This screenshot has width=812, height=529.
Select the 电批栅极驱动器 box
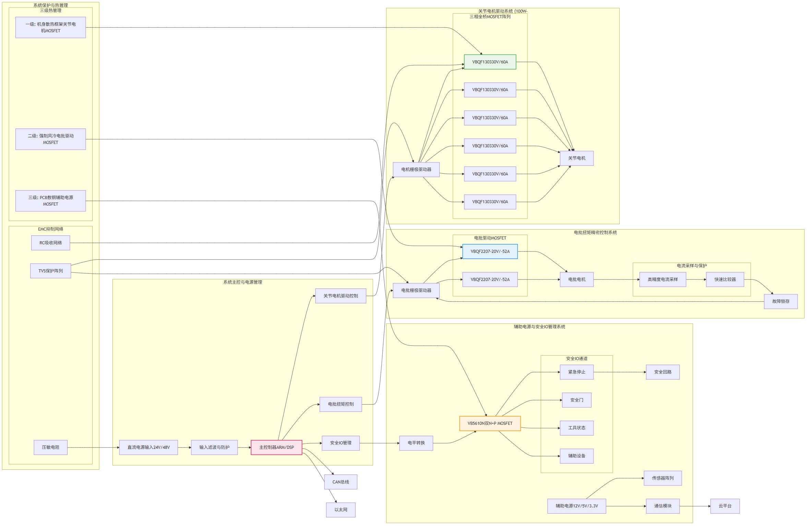416,290
